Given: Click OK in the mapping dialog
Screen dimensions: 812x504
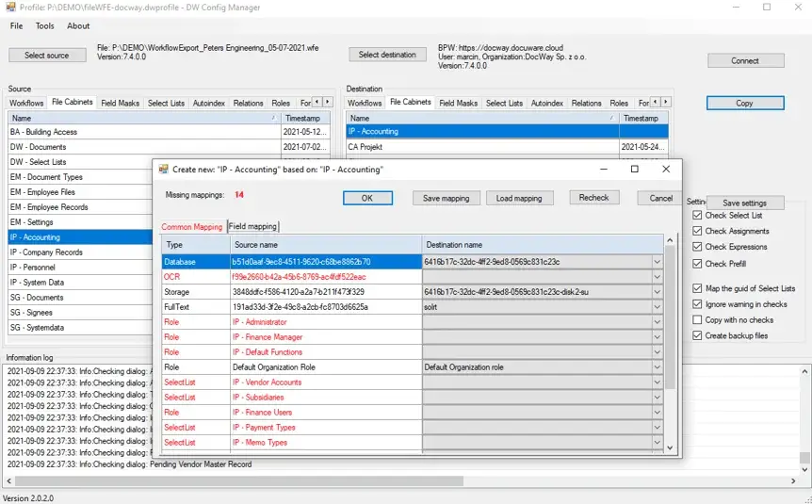Looking at the screenshot, I should pos(367,198).
